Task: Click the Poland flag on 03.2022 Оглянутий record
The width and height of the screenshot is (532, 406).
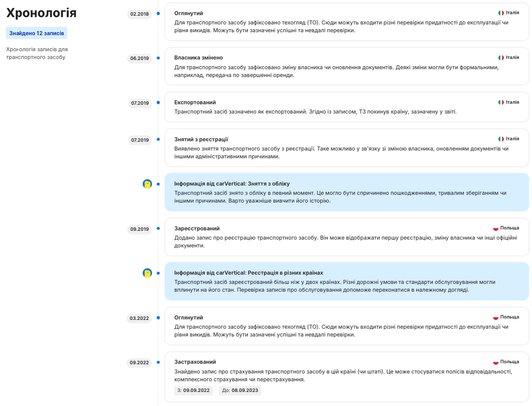Action: [496, 317]
